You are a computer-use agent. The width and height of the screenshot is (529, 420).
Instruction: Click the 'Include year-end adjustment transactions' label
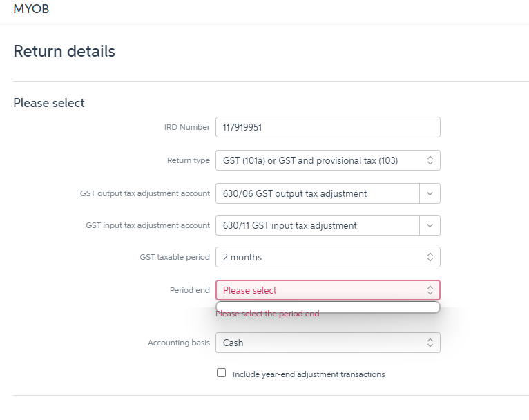click(x=308, y=374)
